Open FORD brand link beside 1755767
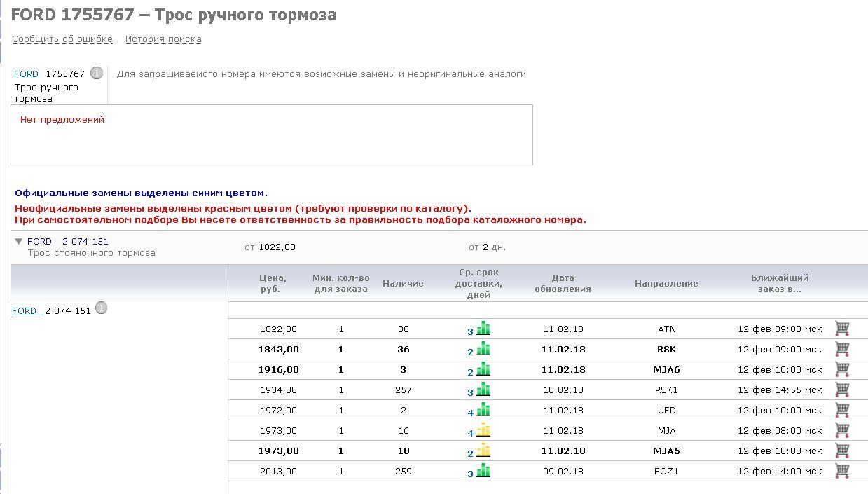Image resolution: width=868 pixels, height=494 pixels. pos(26,74)
